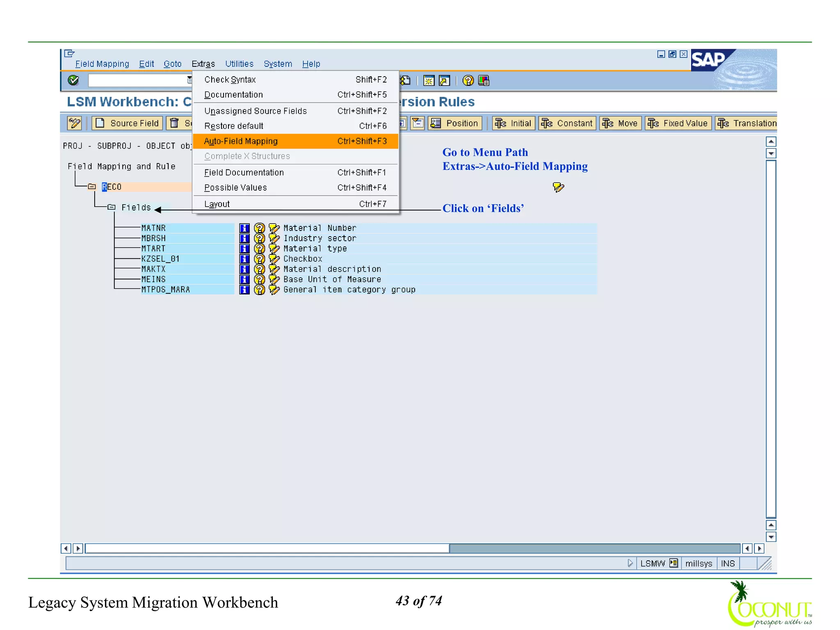Open the Goto menu
The width and height of the screenshot is (840, 630).
172,64
